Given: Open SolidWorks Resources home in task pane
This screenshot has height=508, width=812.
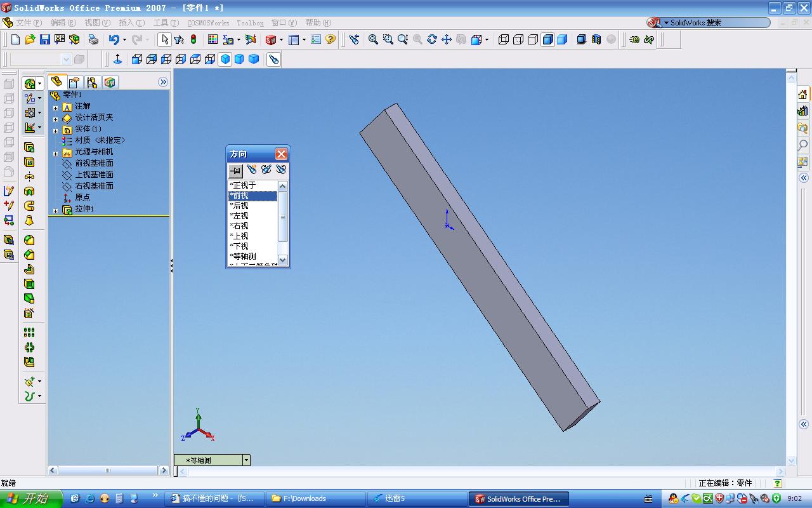Looking at the screenshot, I should click(803, 95).
